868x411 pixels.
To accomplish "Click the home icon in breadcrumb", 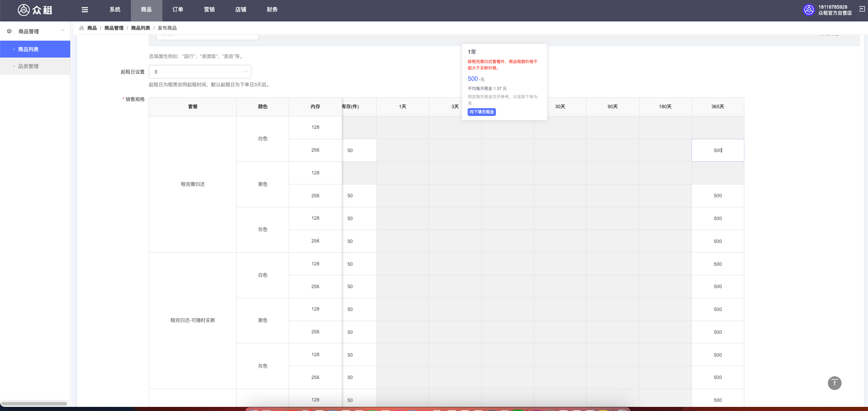I will tap(82, 28).
